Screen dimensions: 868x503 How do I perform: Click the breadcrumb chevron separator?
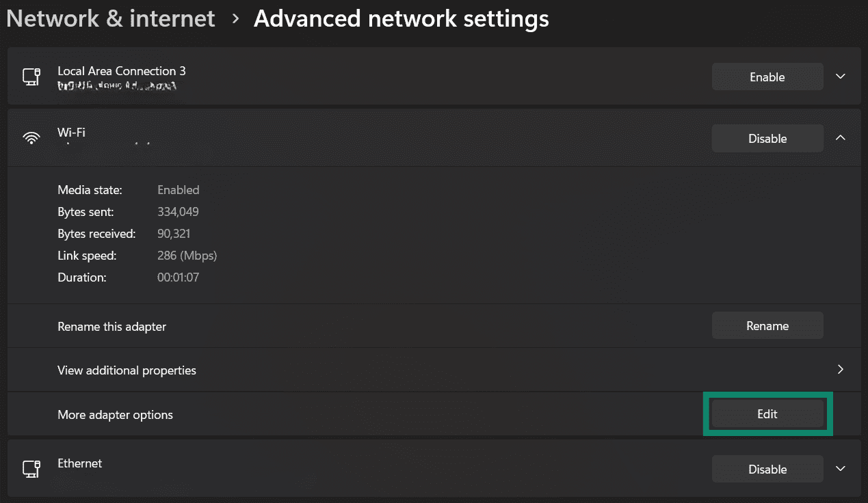coord(235,19)
